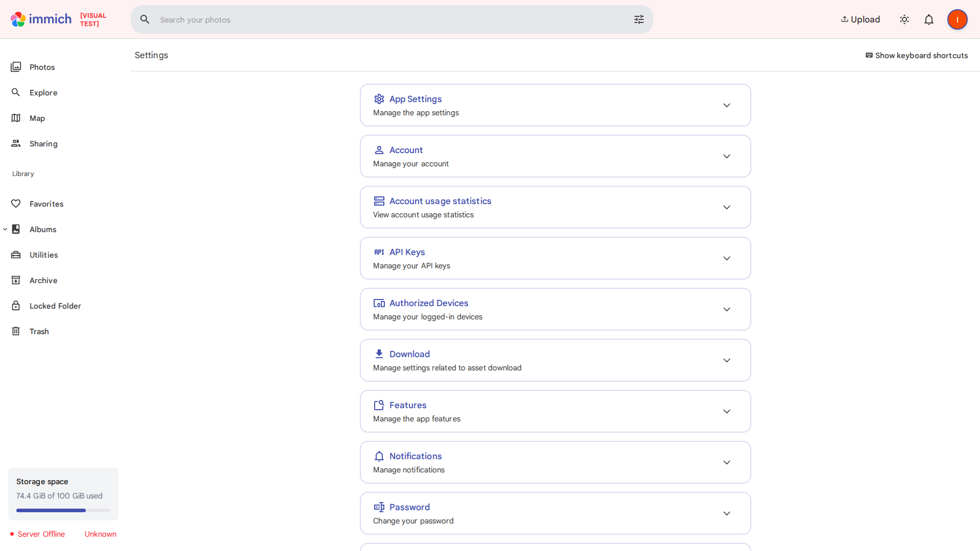Click the Search your photos field

[x=388, y=19]
